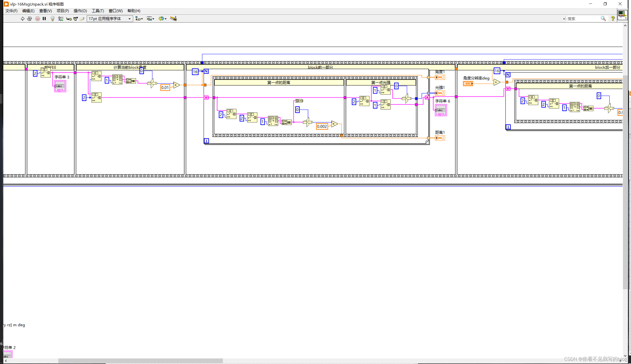Open the 17pt application font dropdown

pos(110,19)
